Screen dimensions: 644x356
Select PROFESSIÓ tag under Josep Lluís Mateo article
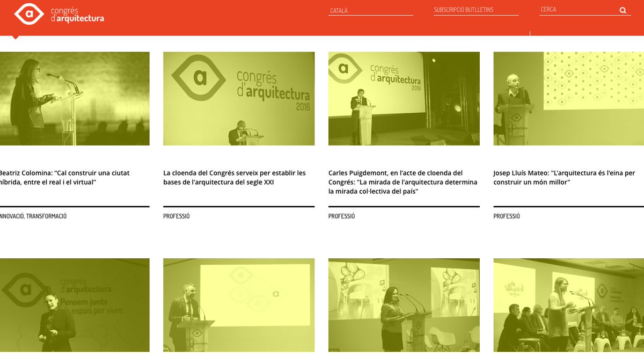point(507,216)
